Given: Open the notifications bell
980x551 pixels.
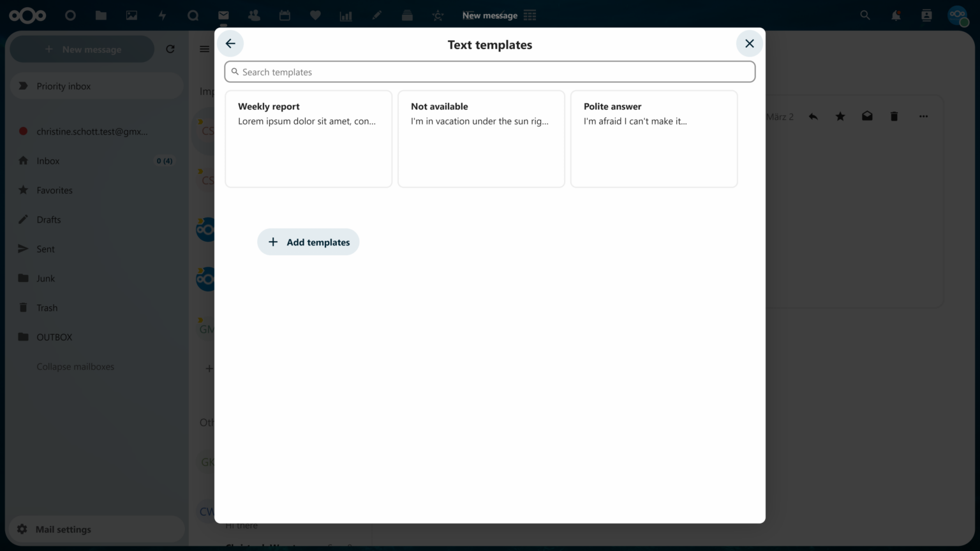Looking at the screenshot, I should pyautogui.click(x=895, y=15).
